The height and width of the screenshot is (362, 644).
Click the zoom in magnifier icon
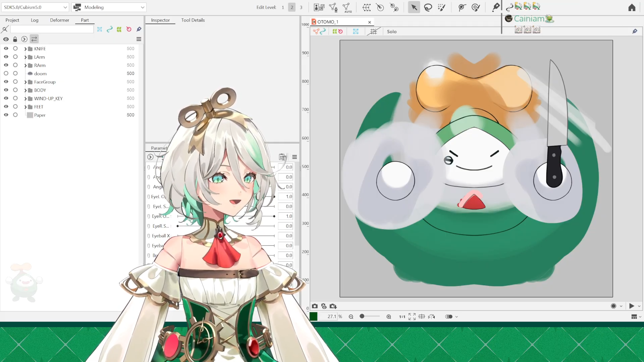(x=389, y=316)
